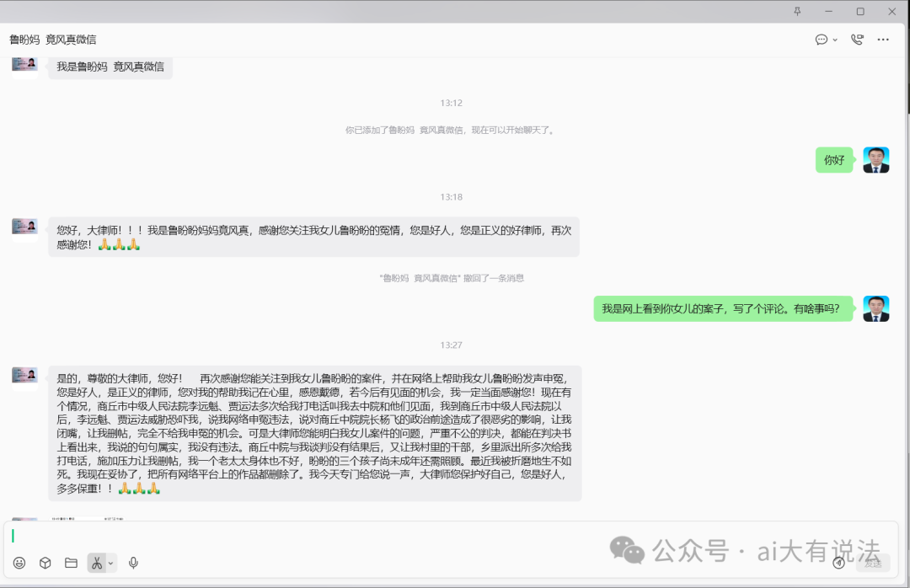Screen dimensions: 910x588
Task: Select message starting 您好，大律师！！！
Action: pos(314,238)
